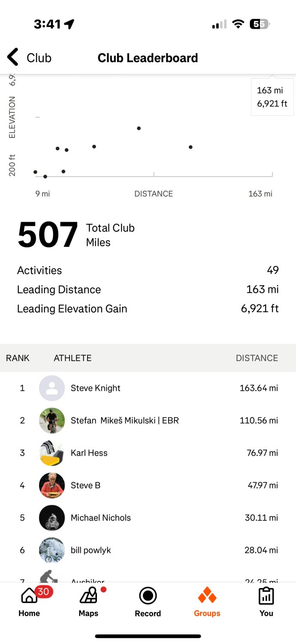The width and height of the screenshot is (296, 644).
Task: Tap Michael Nichols's avatar
Action: click(x=52, y=518)
